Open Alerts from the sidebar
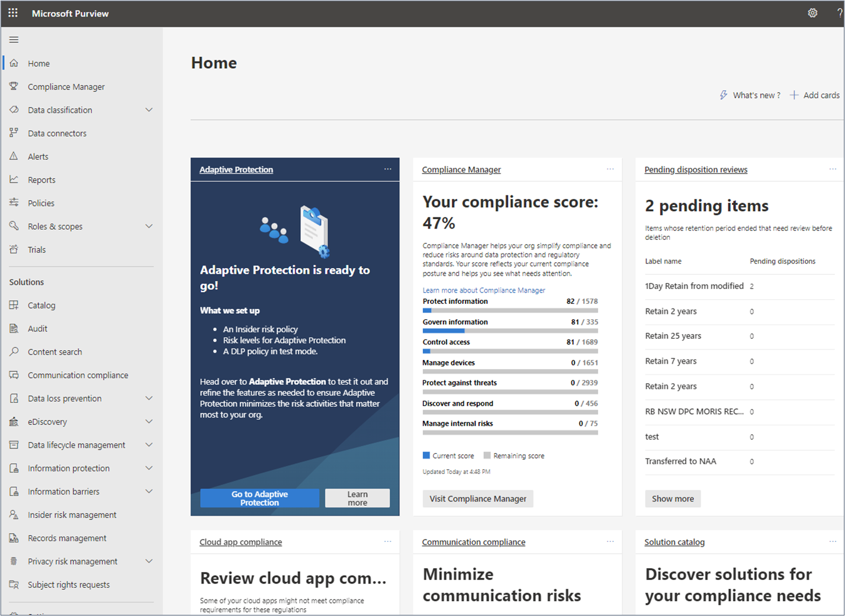 [x=38, y=156]
